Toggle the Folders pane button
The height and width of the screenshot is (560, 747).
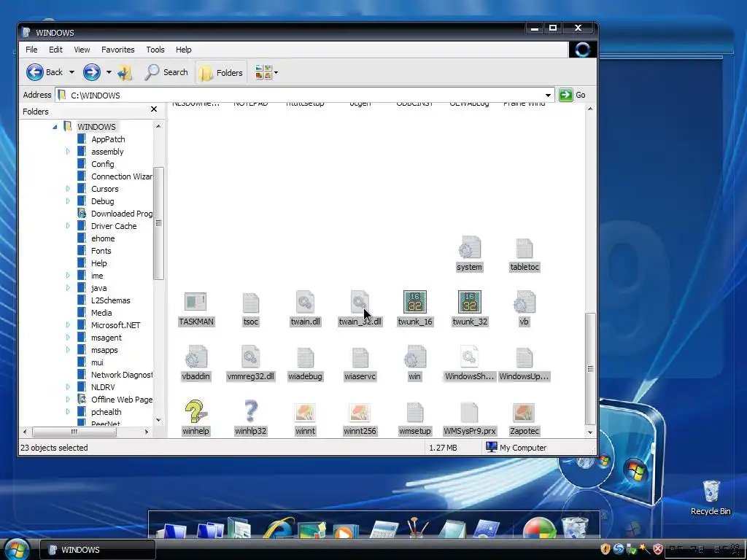point(221,72)
